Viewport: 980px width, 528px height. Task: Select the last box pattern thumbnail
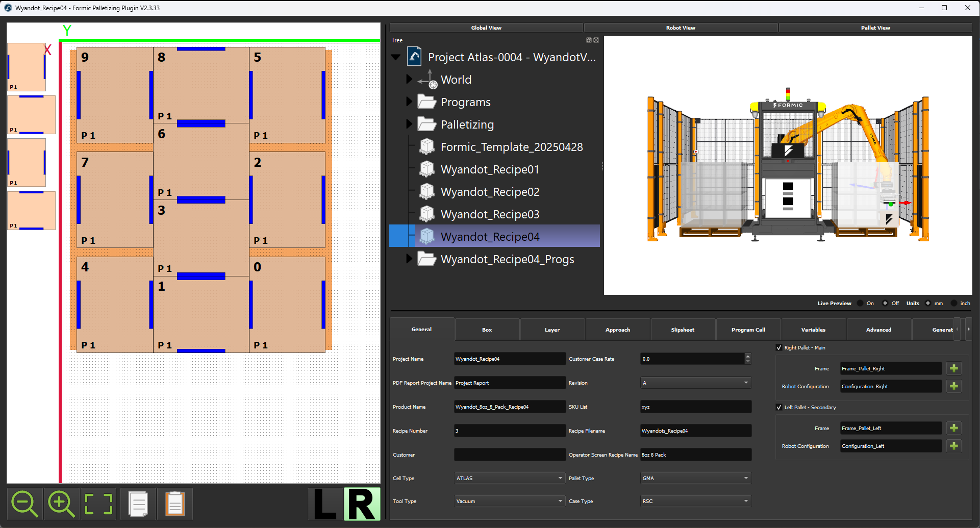31,210
